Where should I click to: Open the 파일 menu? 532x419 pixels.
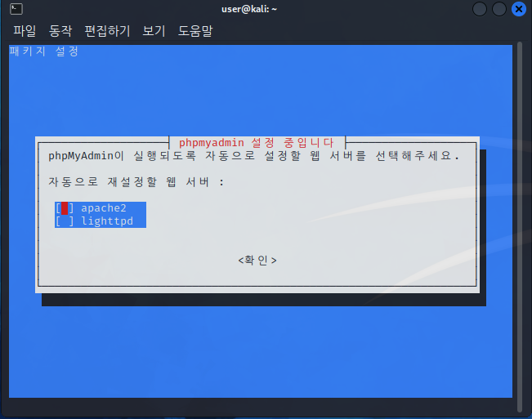(x=25, y=31)
